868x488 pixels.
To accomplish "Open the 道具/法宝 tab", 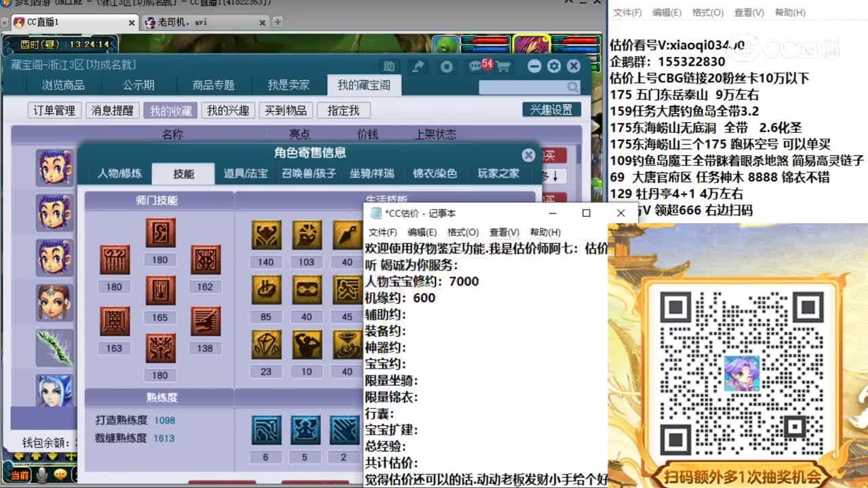I will (x=245, y=174).
